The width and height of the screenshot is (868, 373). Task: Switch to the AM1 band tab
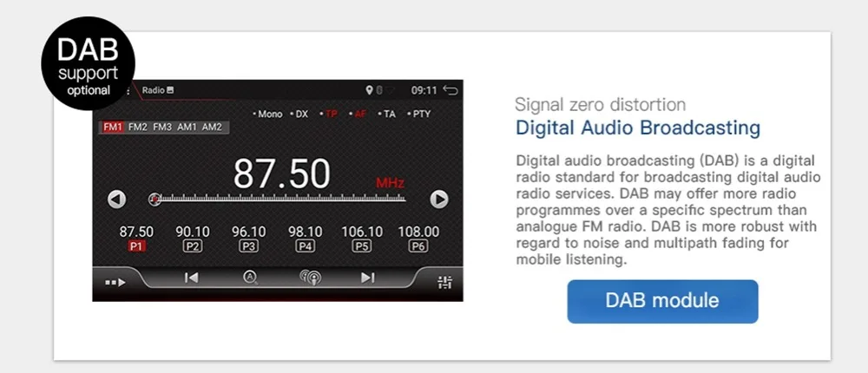(x=187, y=128)
